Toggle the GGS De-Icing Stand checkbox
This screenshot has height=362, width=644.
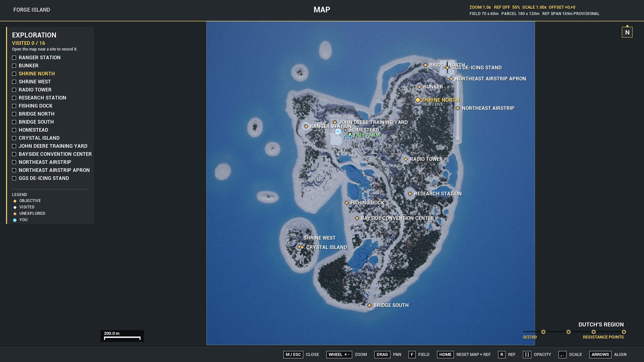(x=14, y=178)
